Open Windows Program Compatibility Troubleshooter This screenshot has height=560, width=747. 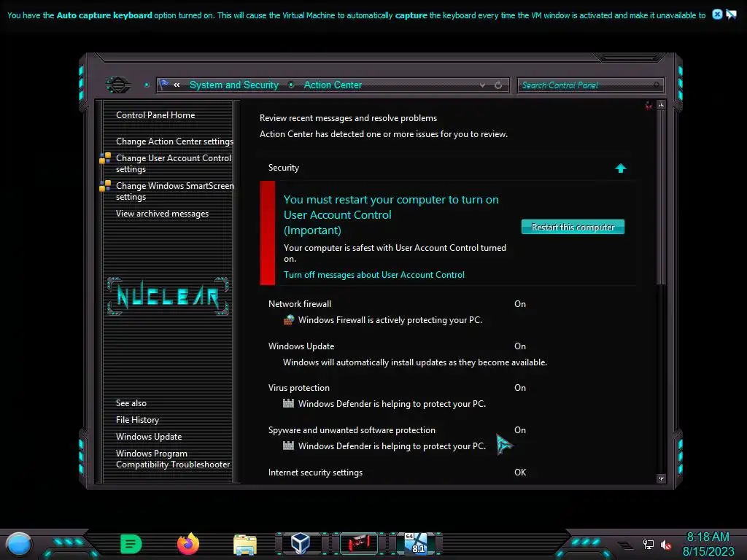(x=172, y=459)
